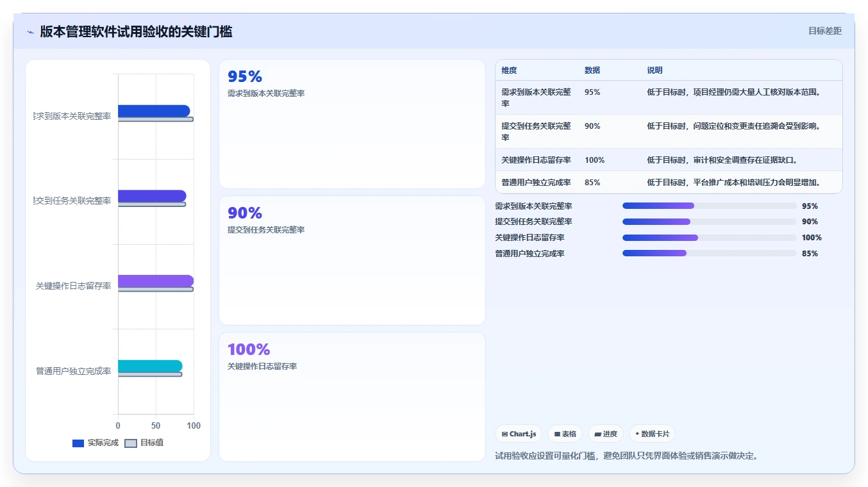Select the 进度 chip

(x=606, y=434)
